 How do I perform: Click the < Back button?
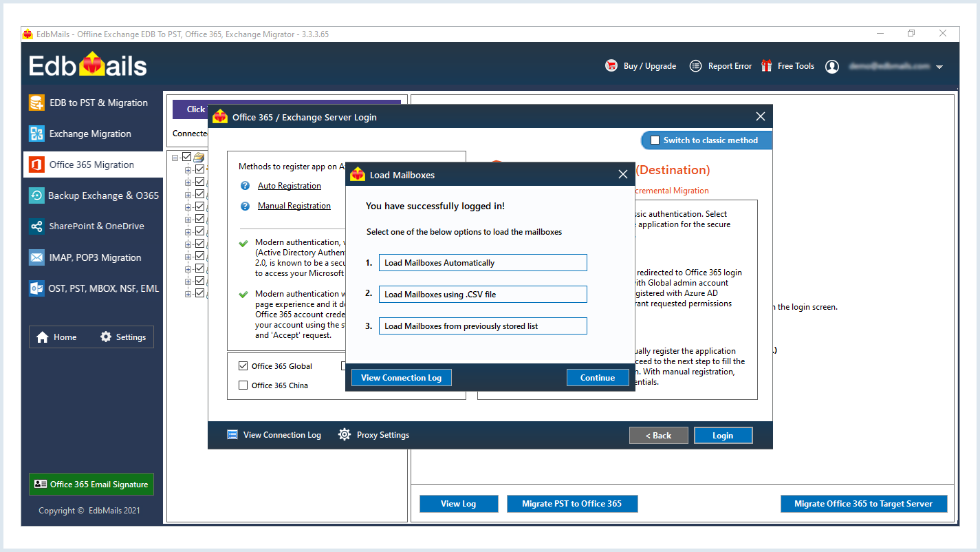658,436
